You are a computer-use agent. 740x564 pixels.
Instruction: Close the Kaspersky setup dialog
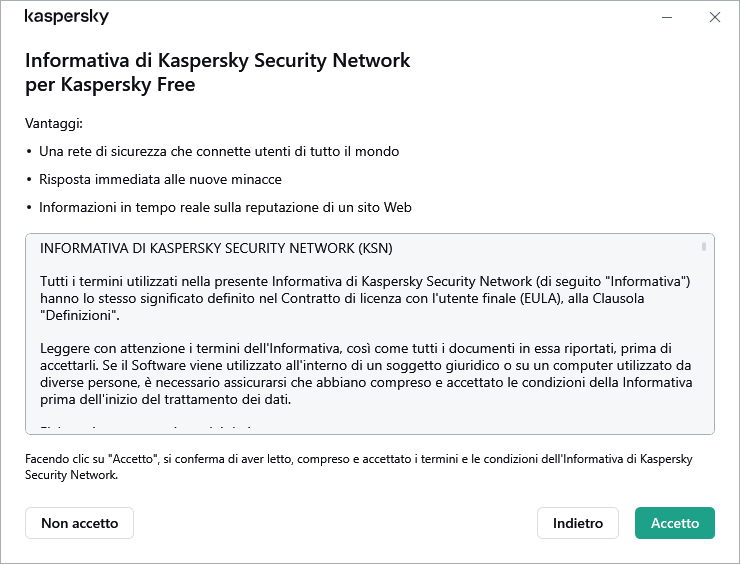[714, 17]
